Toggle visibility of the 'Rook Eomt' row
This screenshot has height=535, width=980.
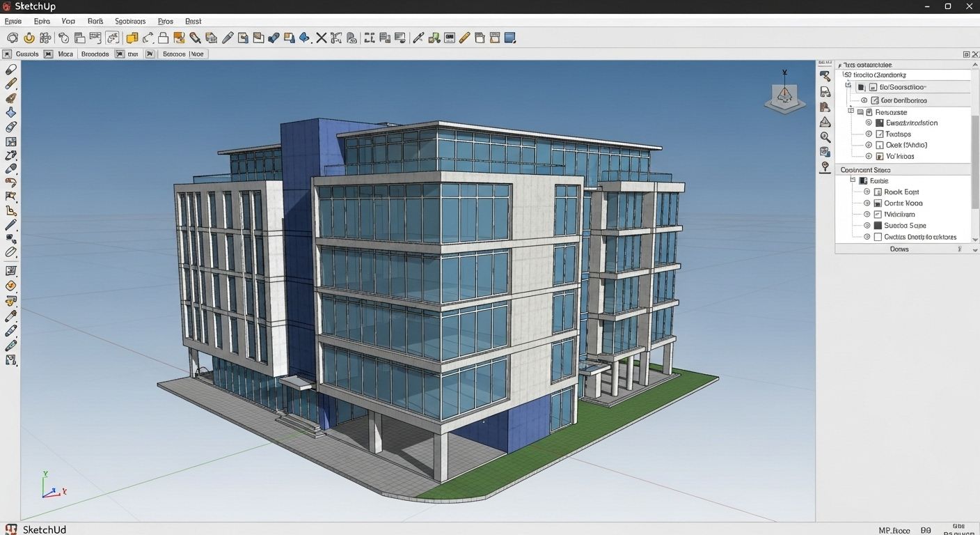pos(867,192)
